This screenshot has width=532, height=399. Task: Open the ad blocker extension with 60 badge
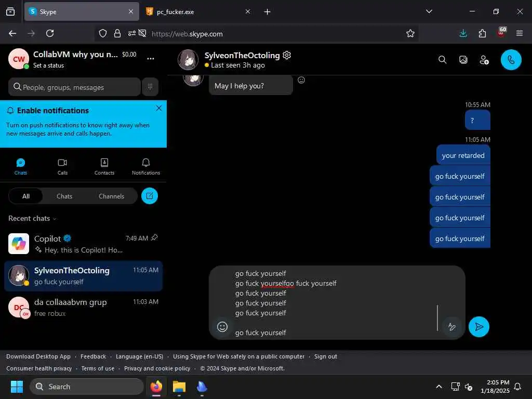(501, 33)
